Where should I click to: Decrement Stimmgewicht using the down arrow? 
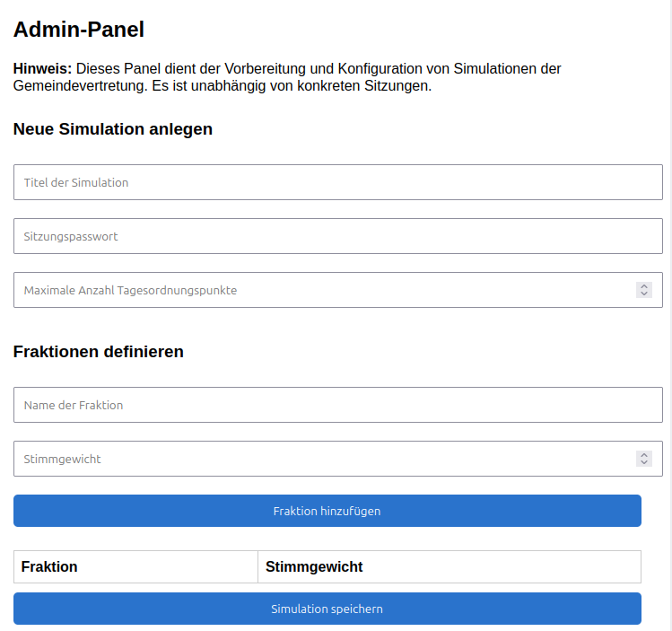644,463
